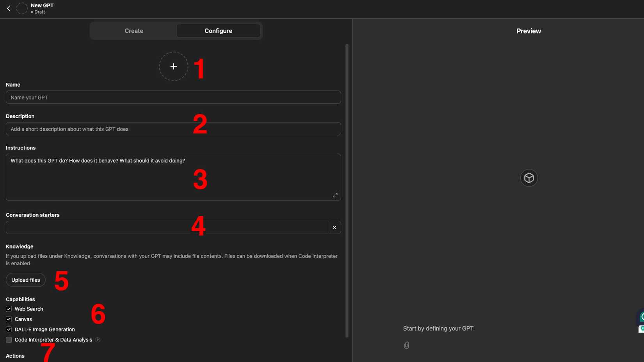The image size is (644, 362).
Task: Click the New GPT avatar placeholder in header
Action: click(x=21, y=8)
